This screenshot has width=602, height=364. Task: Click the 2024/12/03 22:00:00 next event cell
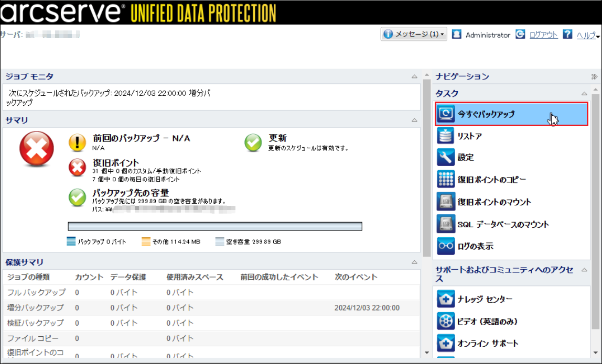coord(367,307)
